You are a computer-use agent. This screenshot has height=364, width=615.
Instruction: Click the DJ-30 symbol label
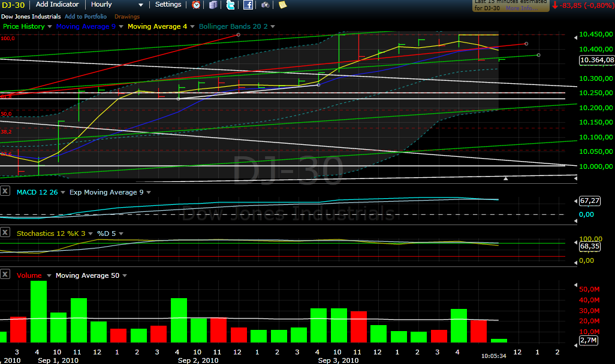[x=13, y=5]
